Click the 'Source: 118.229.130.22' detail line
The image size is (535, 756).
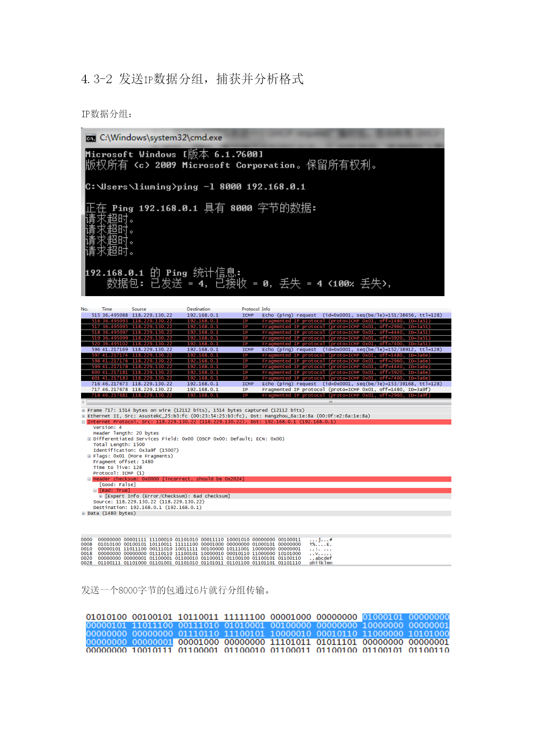click(x=149, y=502)
